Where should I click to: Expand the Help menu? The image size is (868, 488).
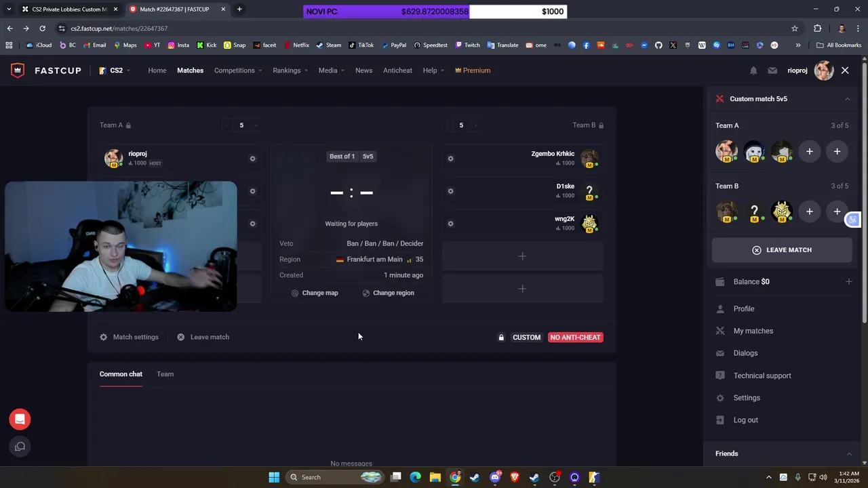(433, 70)
